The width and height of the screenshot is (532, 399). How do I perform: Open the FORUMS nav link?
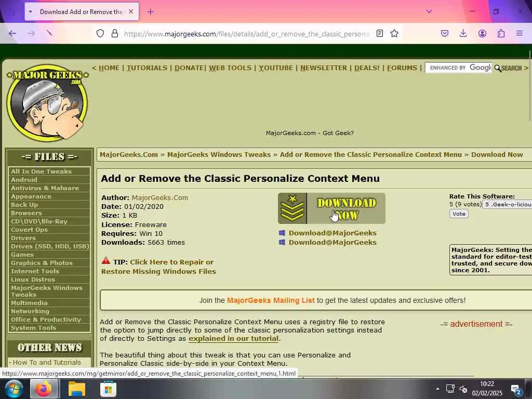coord(402,68)
